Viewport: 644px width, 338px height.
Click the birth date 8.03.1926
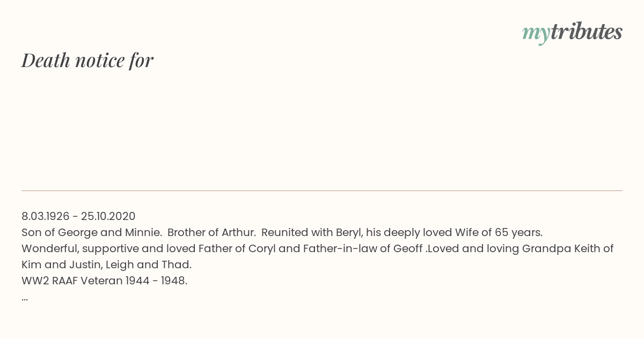[46, 216]
